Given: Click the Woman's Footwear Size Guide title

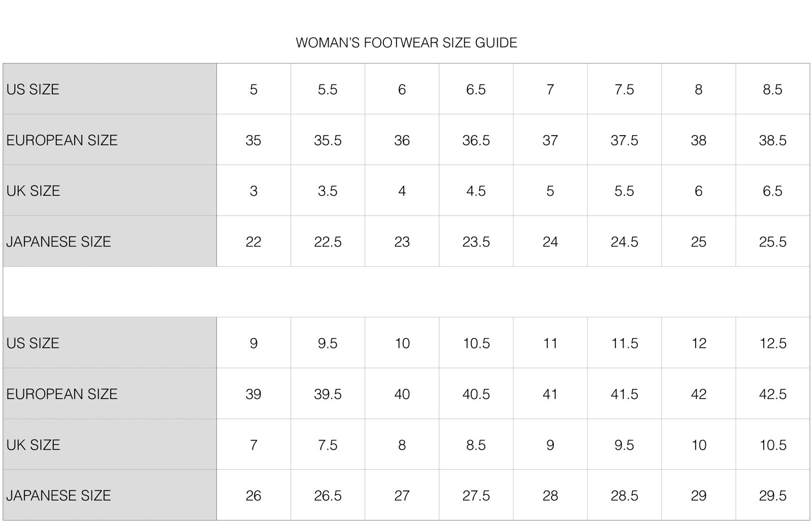Looking at the screenshot, I should (406, 43).
